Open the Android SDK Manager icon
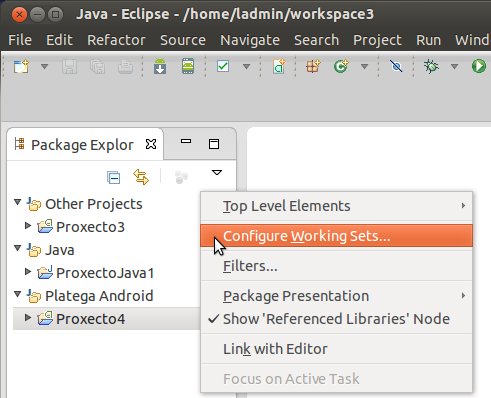This screenshot has height=398, width=491. click(x=160, y=66)
